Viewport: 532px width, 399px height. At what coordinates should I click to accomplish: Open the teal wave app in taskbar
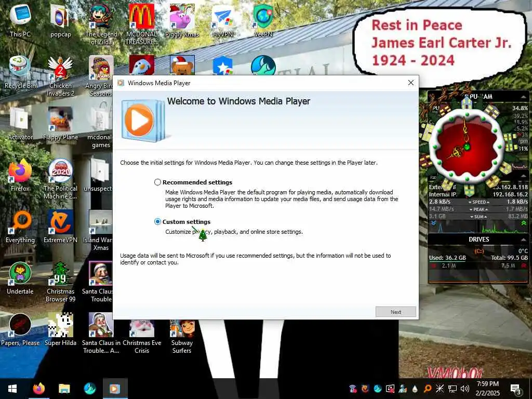pos(89,389)
